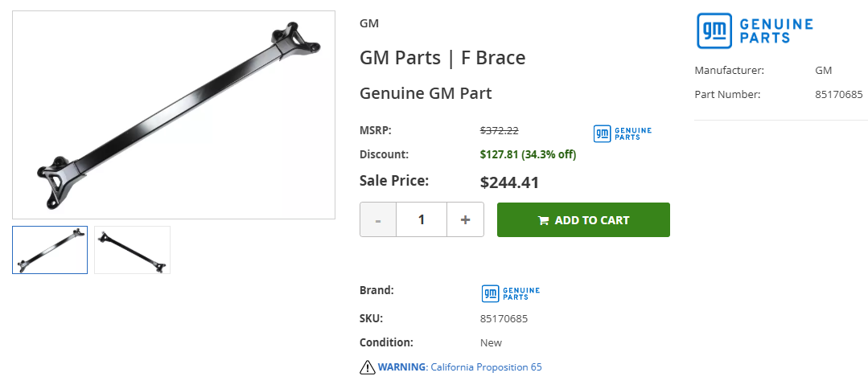
Task: Click the warning triangle icon
Action: click(368, 368)
